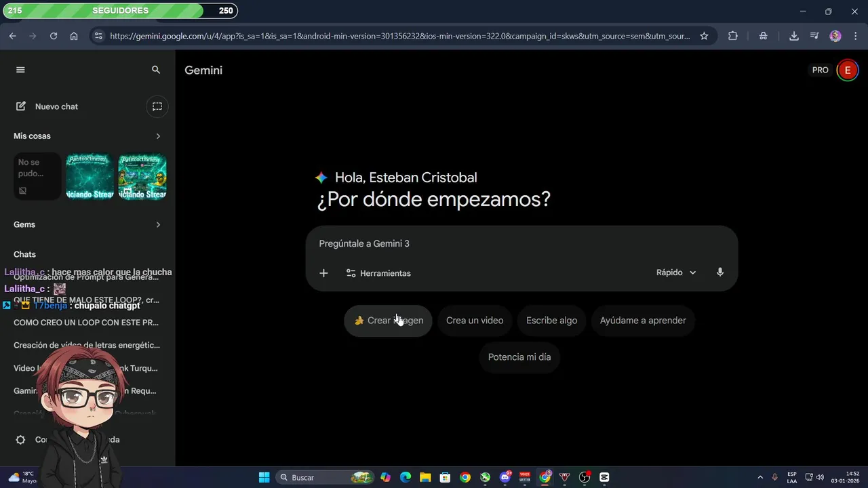Open File Explorer from the taskbar

425,477
